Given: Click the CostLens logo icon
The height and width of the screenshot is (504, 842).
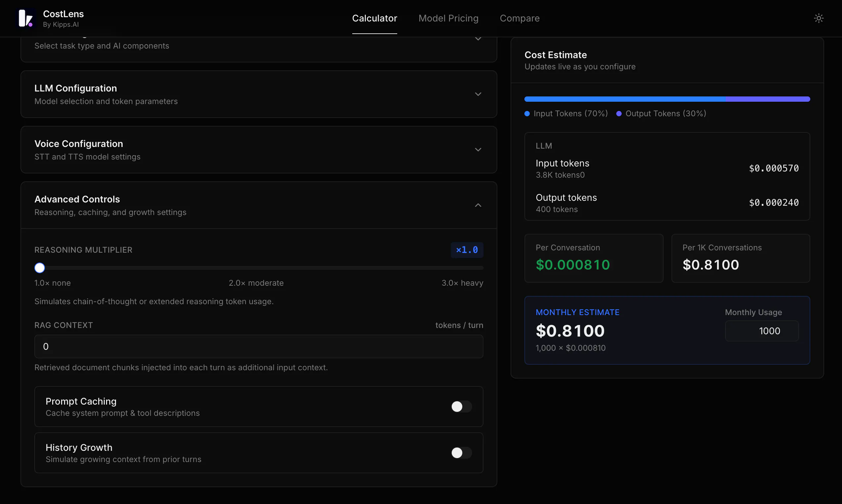Looking at the screenshot, I should click(x=26, y=18).
